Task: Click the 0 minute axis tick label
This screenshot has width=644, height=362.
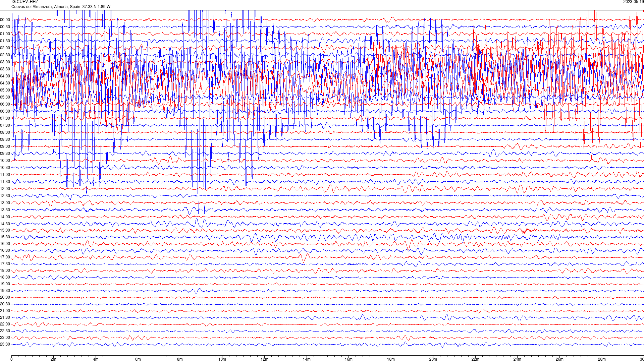Action: point(11,360)
